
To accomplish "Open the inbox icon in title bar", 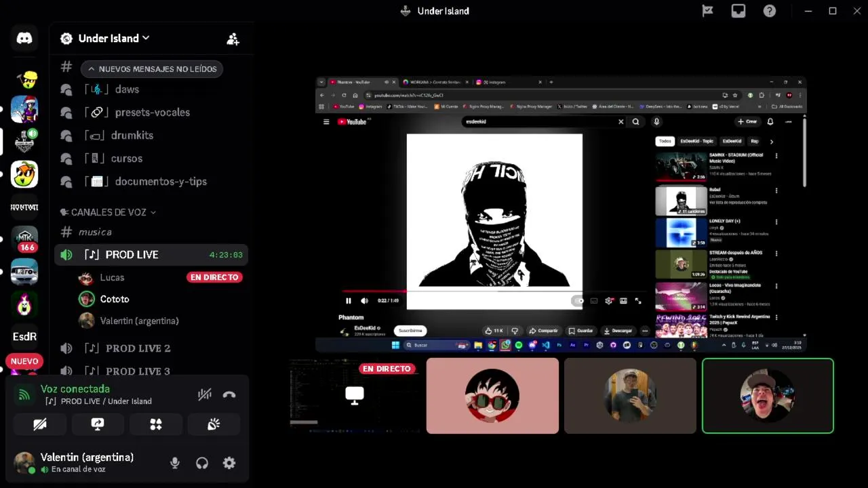I will point(738,11).
